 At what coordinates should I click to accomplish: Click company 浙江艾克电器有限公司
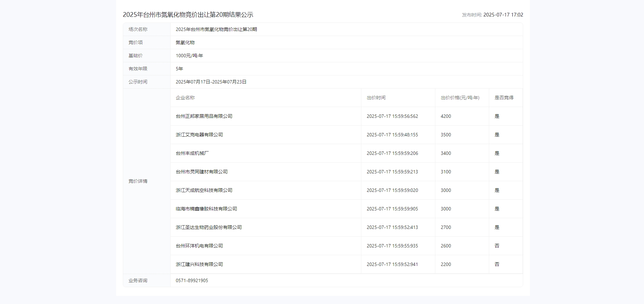199,135
